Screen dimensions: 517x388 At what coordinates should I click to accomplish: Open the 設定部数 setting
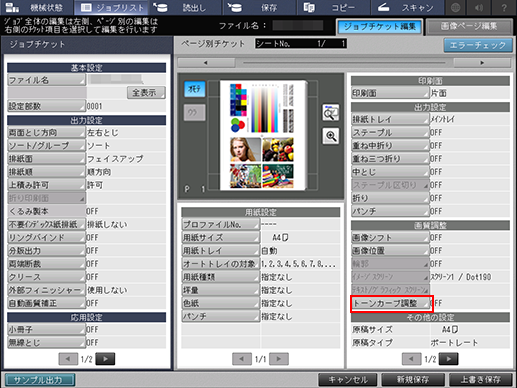46,106
